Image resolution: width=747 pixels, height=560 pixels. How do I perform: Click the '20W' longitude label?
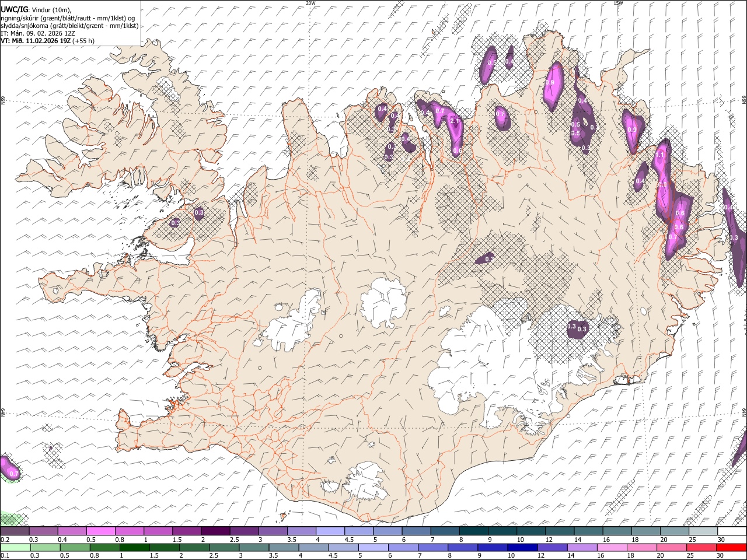click(x=310, y=3)
